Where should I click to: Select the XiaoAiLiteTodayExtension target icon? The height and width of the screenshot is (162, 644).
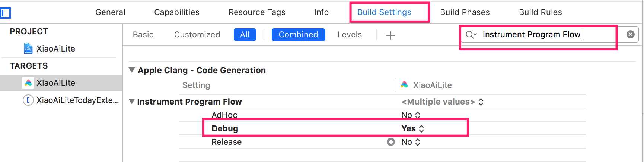[28, 100]
